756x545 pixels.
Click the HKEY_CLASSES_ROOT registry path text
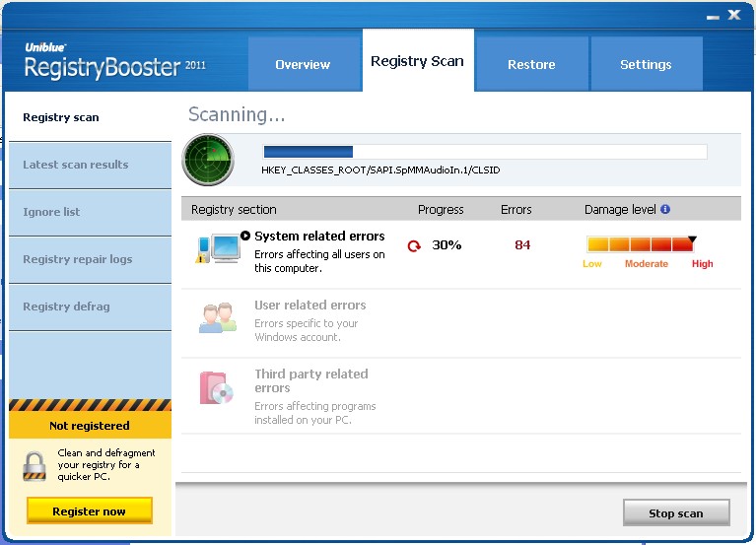click(x=380, y=170)
